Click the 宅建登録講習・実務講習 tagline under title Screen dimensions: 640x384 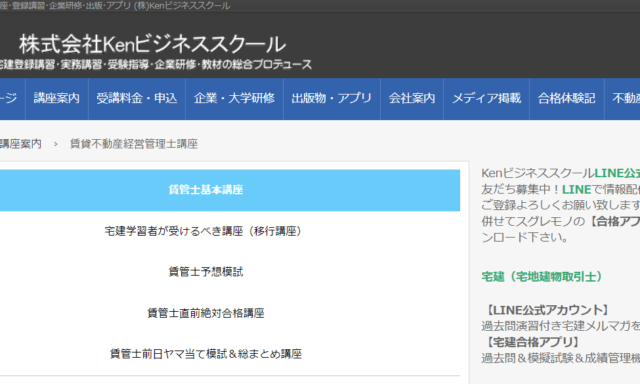point(156,64)
